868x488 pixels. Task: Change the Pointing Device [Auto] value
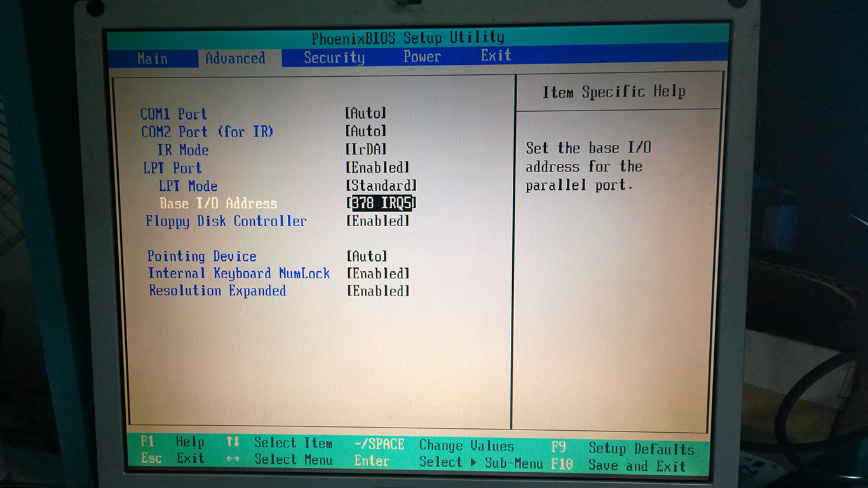(367, 256)
